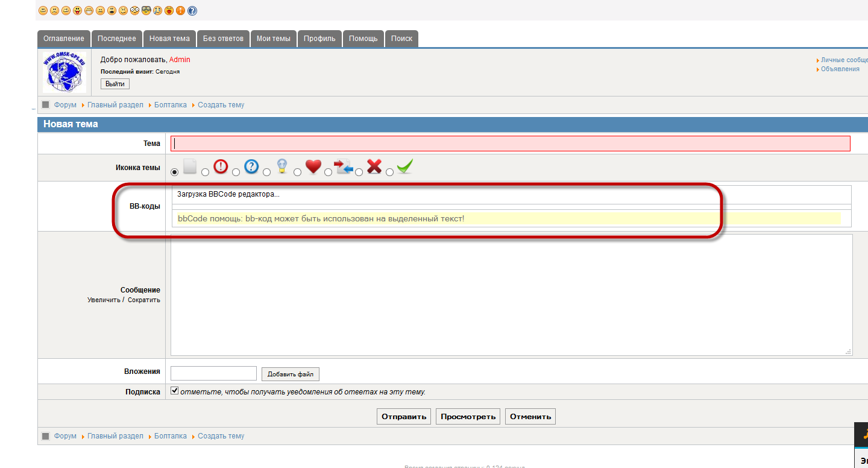The height and width of the screenshot is (468, 868).
Task: Open Главный раздел in breadcrumb below buttons
Action: coord(115,436)
